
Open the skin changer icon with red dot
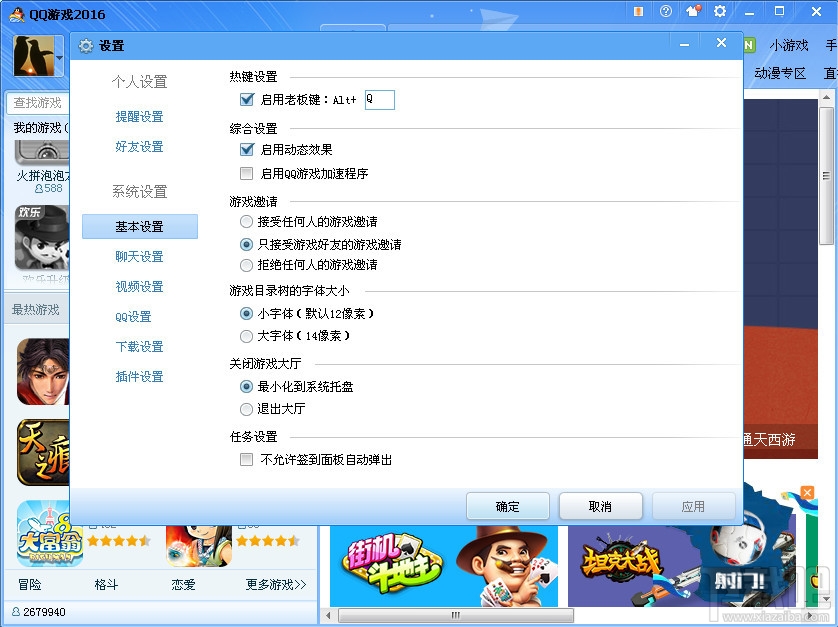pos(693,12)
